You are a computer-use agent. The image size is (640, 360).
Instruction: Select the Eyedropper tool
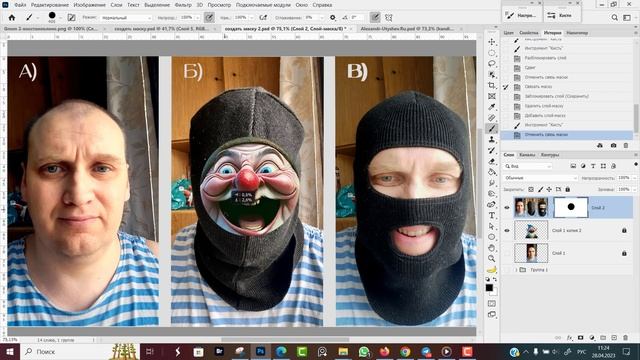(x=492, y=107)
